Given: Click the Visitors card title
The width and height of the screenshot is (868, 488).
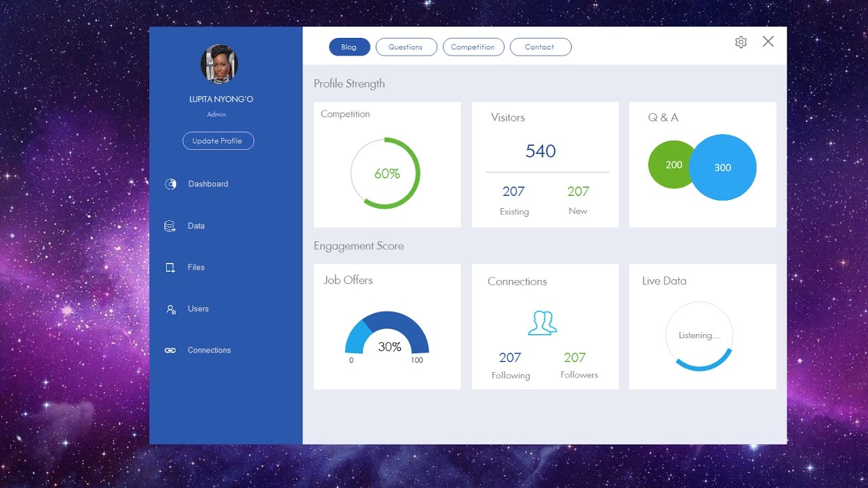Looking at the screenshot, I should pos(508,118).
